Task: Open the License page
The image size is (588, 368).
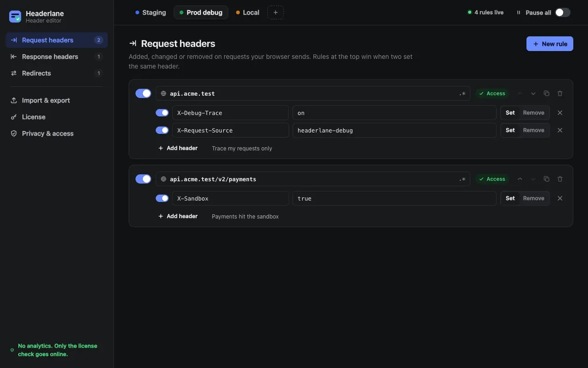Action: 57,117
